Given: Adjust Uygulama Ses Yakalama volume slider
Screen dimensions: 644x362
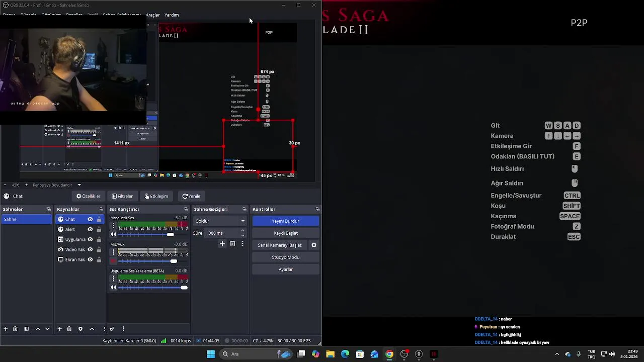Looking at the screenshot, I should 152,288.
